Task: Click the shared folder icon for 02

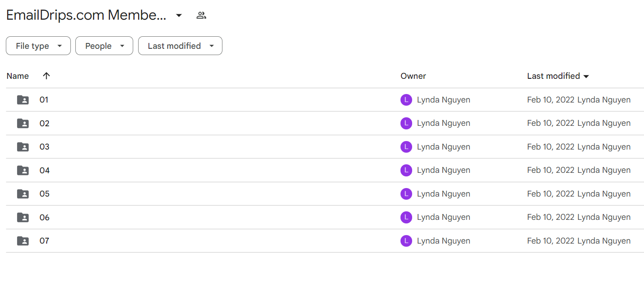Action: tap(23, 123)
